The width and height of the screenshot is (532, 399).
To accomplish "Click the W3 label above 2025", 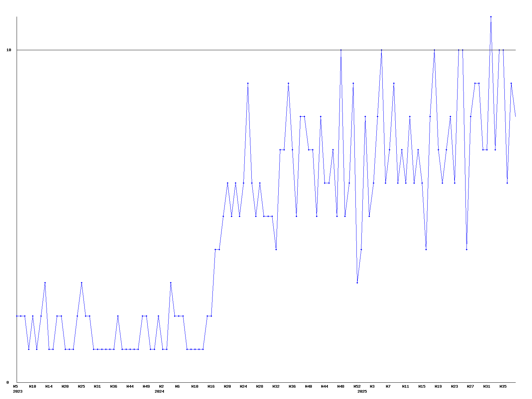I will pyautogui.click(x=372, y=386).
